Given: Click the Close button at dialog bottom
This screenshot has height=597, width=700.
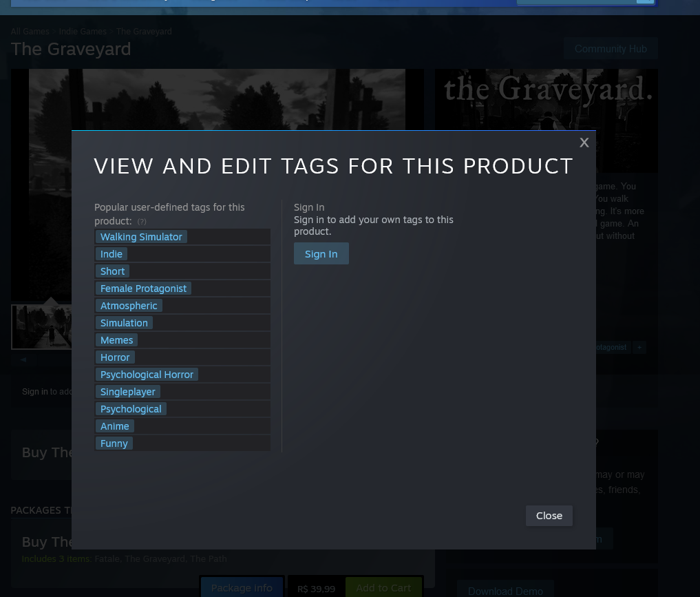Looking at the screenshot, I should (549, 516).
